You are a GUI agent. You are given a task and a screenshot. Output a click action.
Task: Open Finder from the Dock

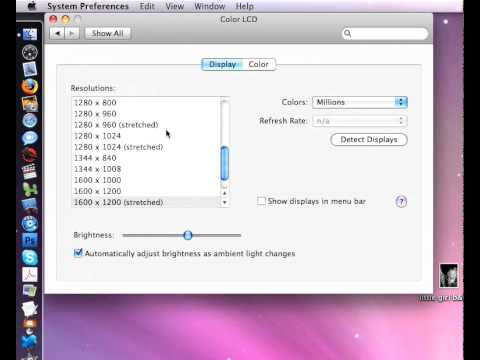click(30, 34)
